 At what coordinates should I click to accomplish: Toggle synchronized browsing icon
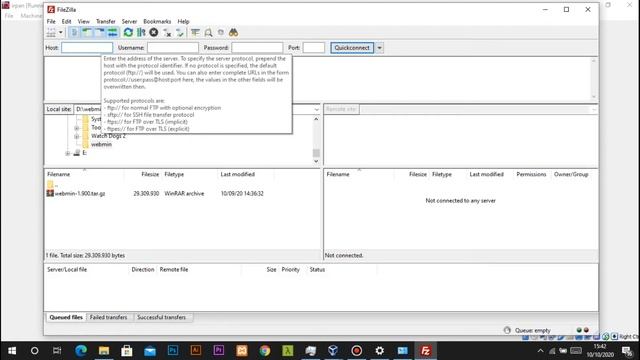221,32
